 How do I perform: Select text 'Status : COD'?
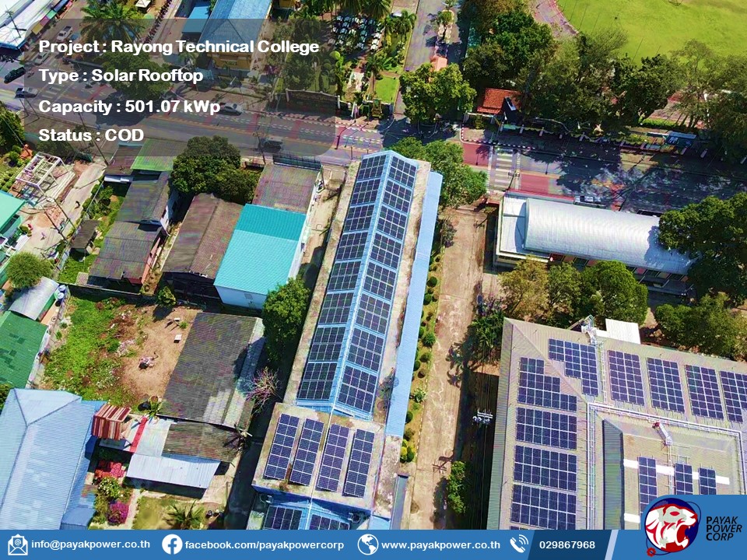tap(91, 135)
